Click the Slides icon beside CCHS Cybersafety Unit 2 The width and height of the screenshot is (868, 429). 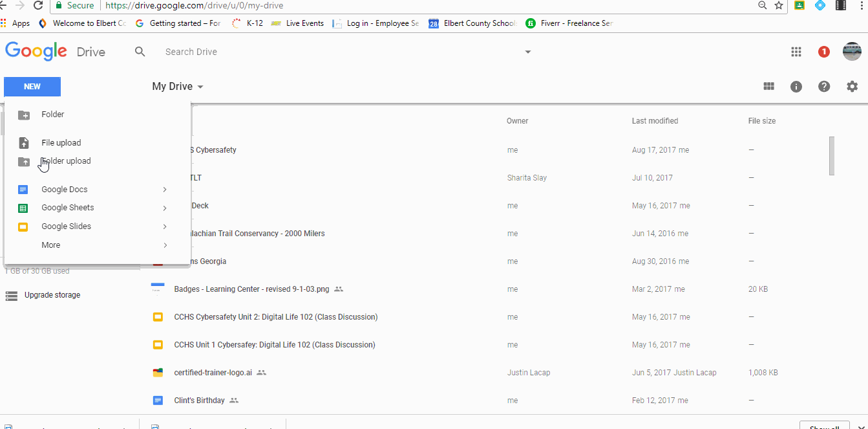(x=158, y=317)
